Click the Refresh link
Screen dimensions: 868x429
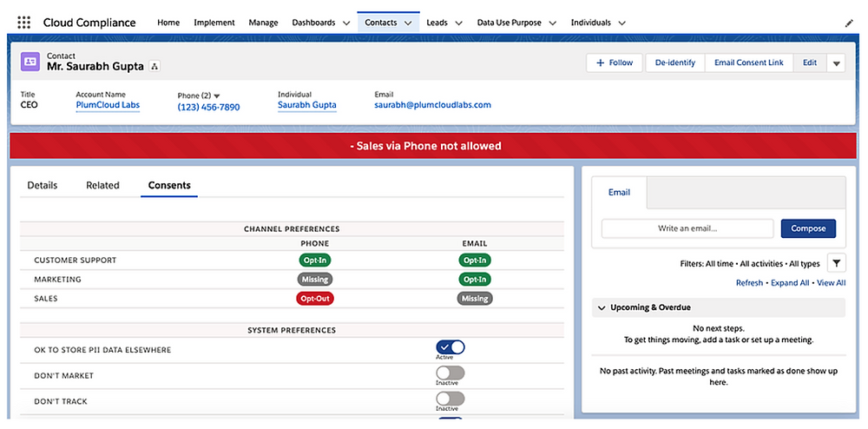(x=749, y=283)
